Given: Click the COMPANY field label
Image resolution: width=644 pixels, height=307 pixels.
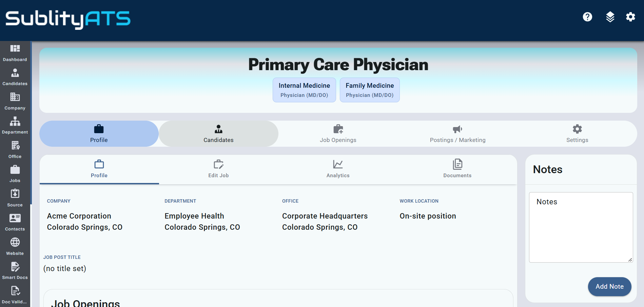Looking at the screenshot, I should coord(59,201).
